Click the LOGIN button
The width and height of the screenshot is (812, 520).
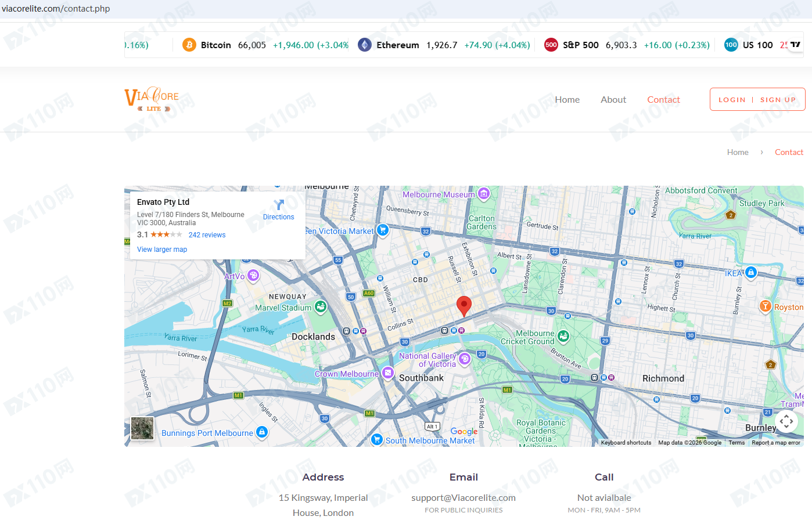point(732,100)
